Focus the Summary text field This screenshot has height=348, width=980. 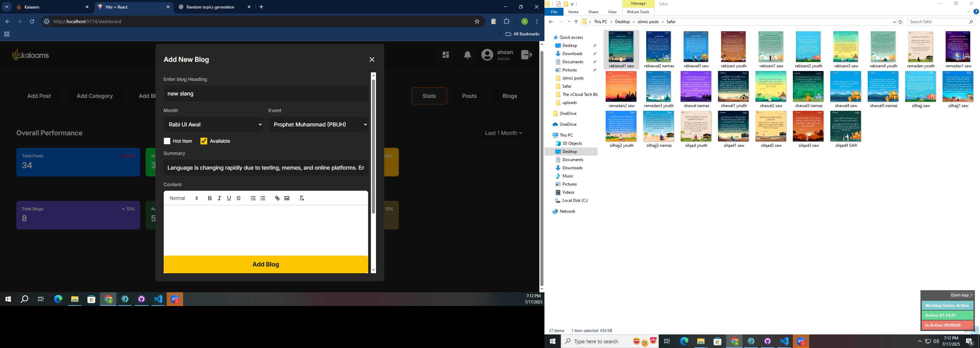coord(266,168)
